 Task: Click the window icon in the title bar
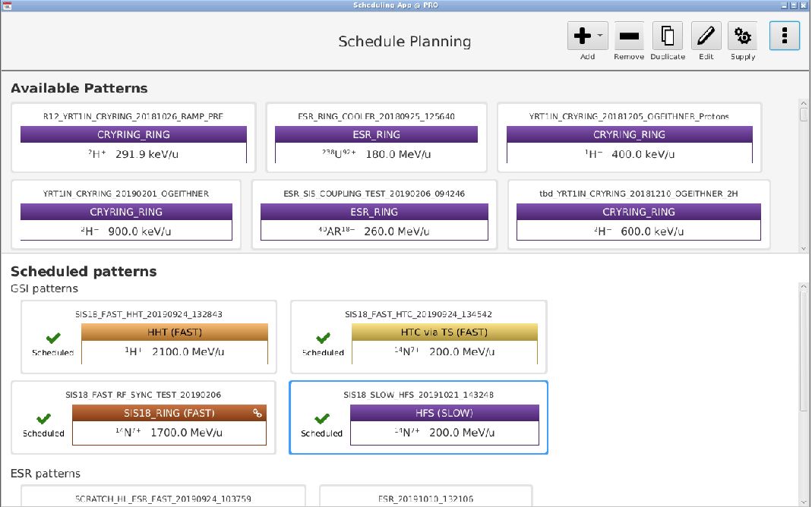(7, 5)
